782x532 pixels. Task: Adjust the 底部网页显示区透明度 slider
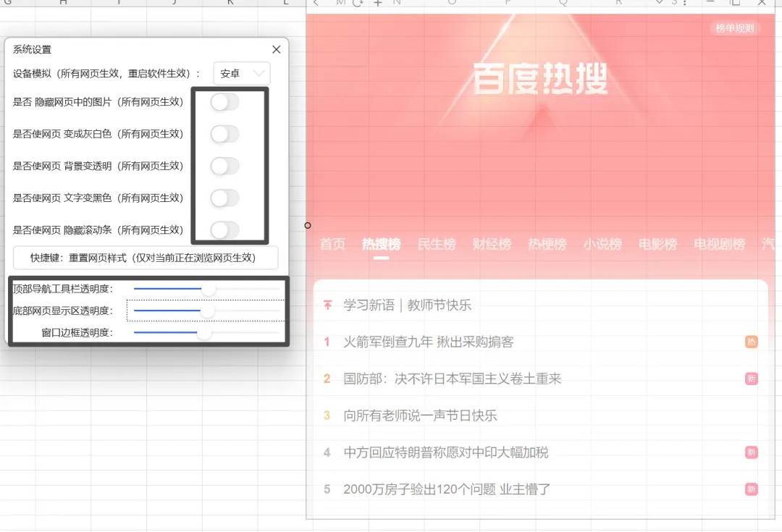206,311
